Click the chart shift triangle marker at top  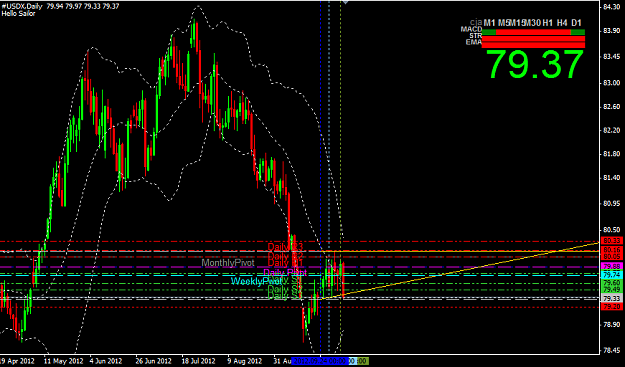tap(346, 2)
